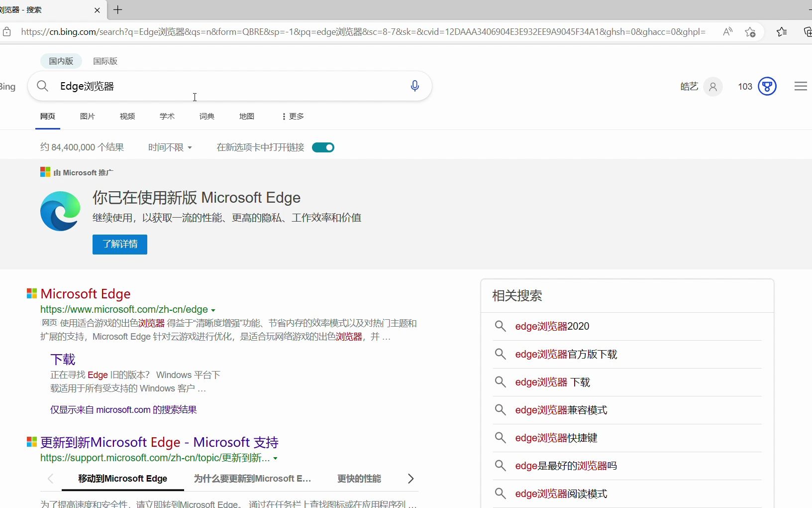Click the 了解详情 button

pyautogui.click(x=120, y=245)
